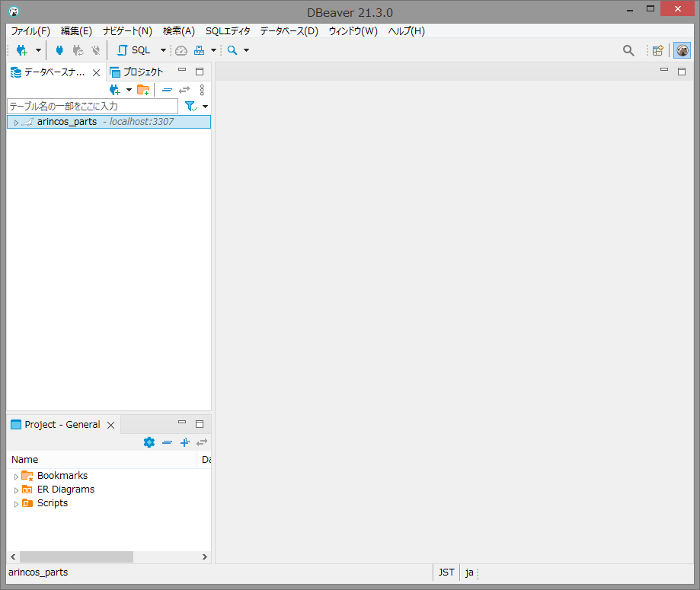Open the dashboard gauge icon
This screenshot has width=700, height=590.
point(181,50)
